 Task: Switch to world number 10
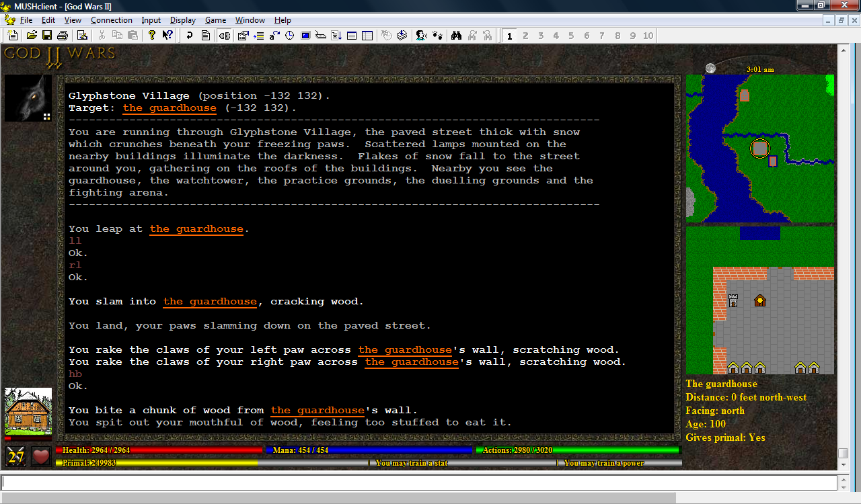648,36
